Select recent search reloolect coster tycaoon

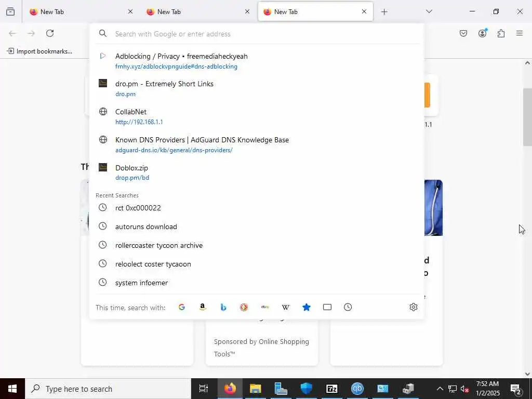(x=257, y=264)
